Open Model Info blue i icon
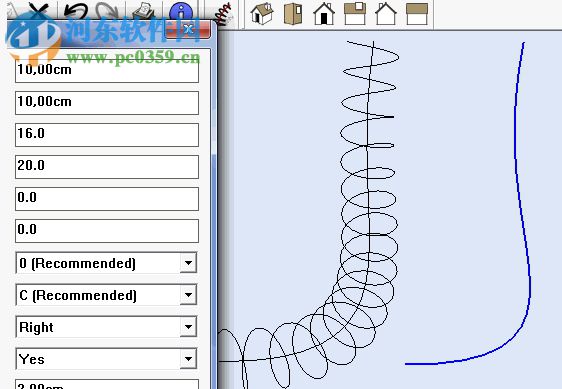562x389 pixels. [181, 13]
